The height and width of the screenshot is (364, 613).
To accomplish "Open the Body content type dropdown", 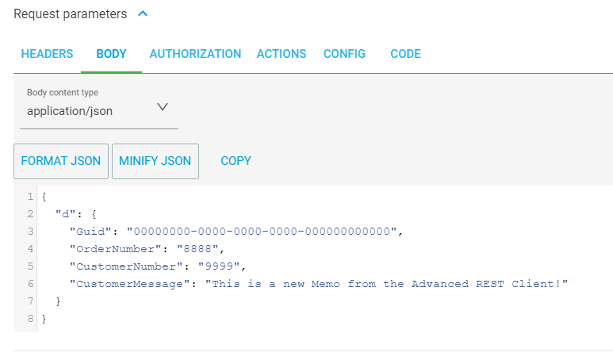I will tap(99, 111).
